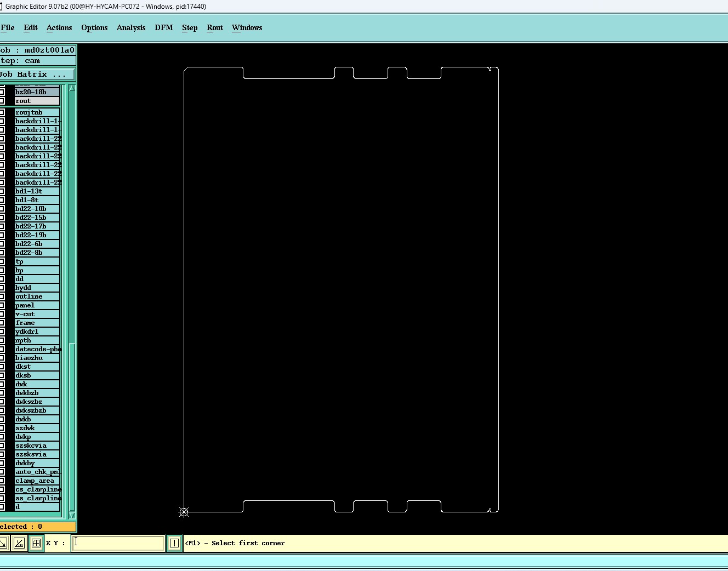The width and height of the screenshot is (728, 571).
Task: Select the rout layer row
Action: coord(37,101)
